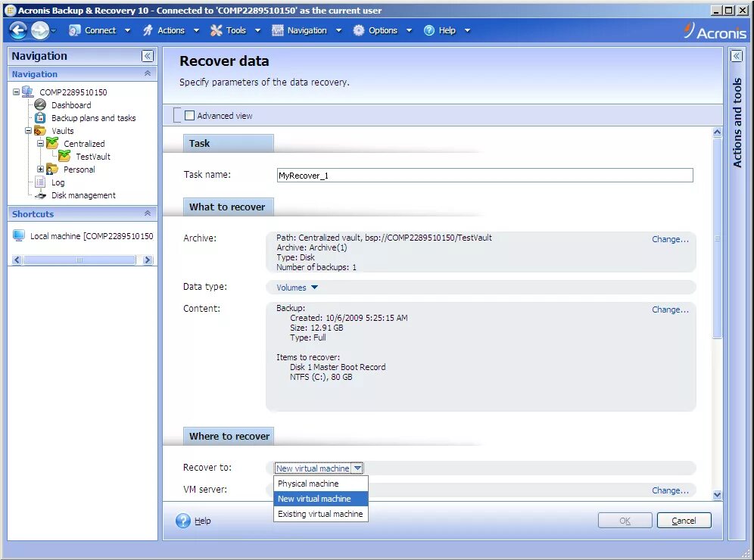Click the Navigation toolbar icon
Screen dimensions: 754x560
pos(278,30)
